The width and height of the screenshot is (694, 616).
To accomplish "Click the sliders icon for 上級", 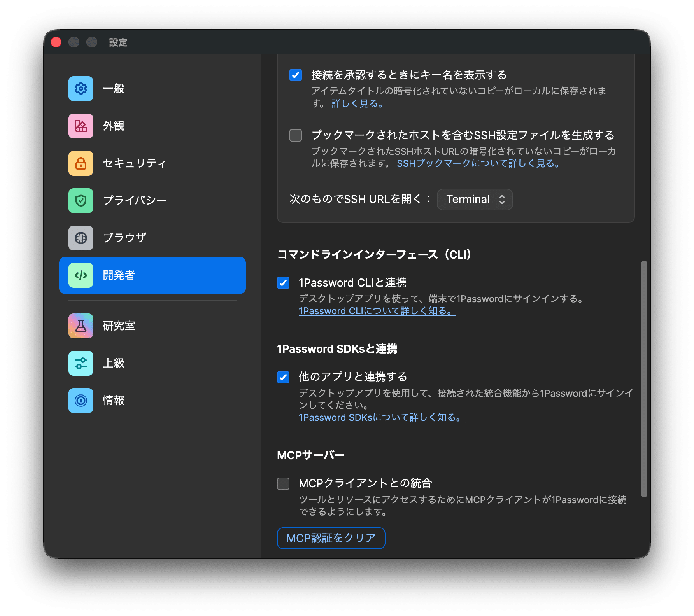I will [81, 363].
